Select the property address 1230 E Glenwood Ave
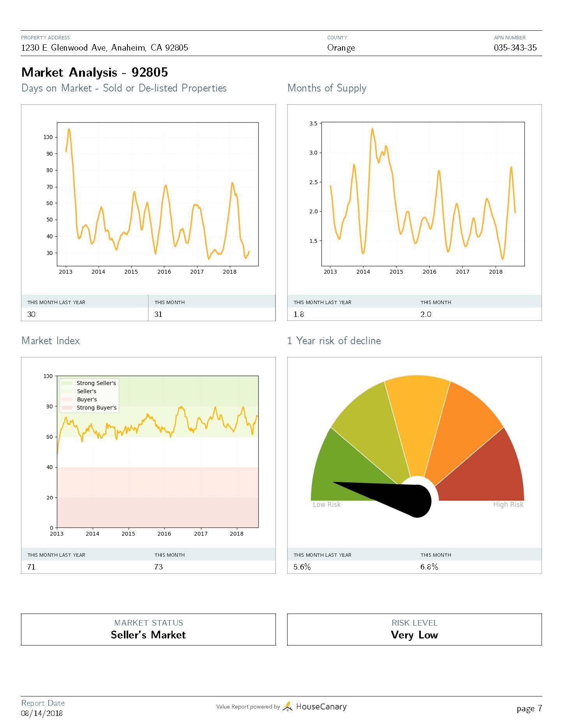The height and width of the screenshot is (728, 563). [x=104, y=47]
